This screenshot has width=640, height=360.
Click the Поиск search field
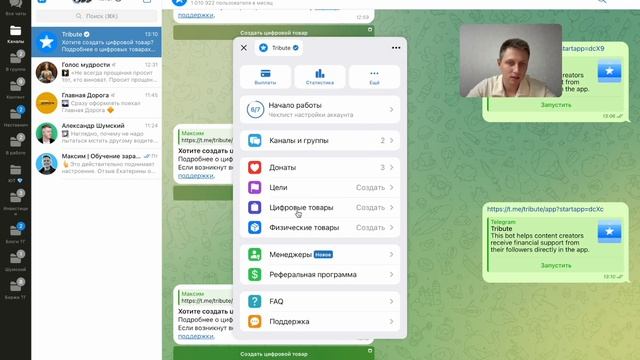tap(97, 16)
